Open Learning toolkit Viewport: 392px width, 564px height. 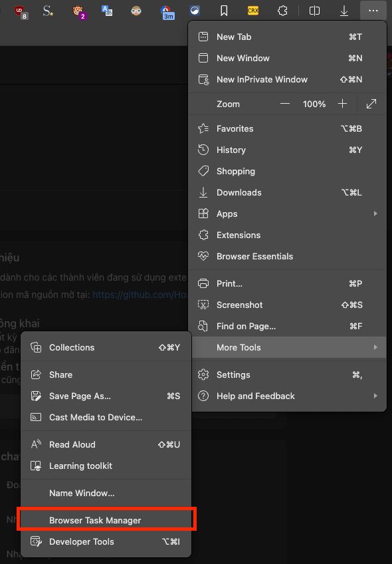[106, 466]
